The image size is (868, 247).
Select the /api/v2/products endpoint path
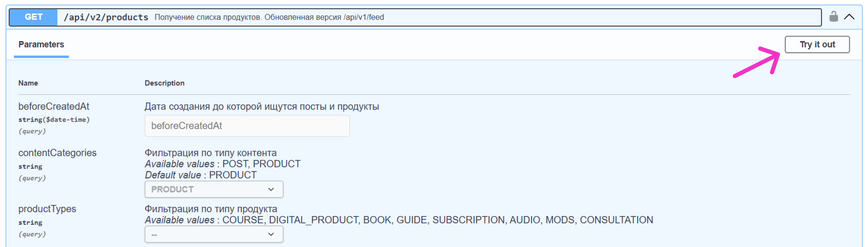click(106, 17)
